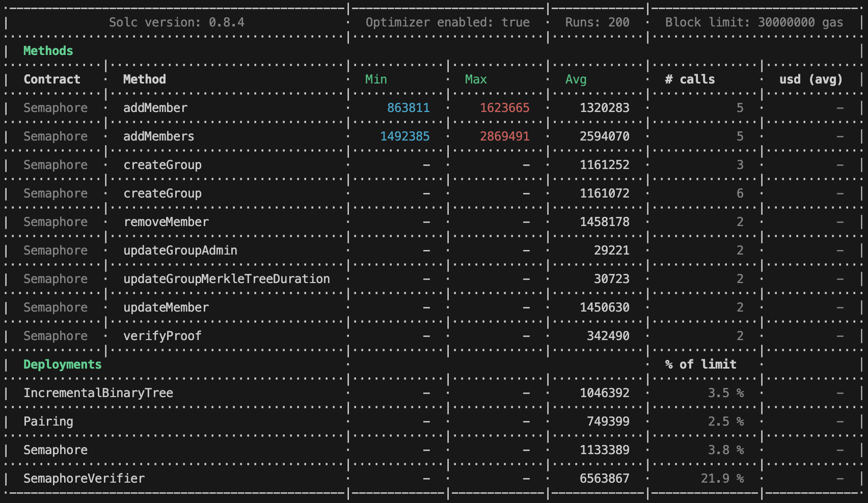Click the max value 2869491
Viewport: 868px width, 503px height.
(505, 136)
